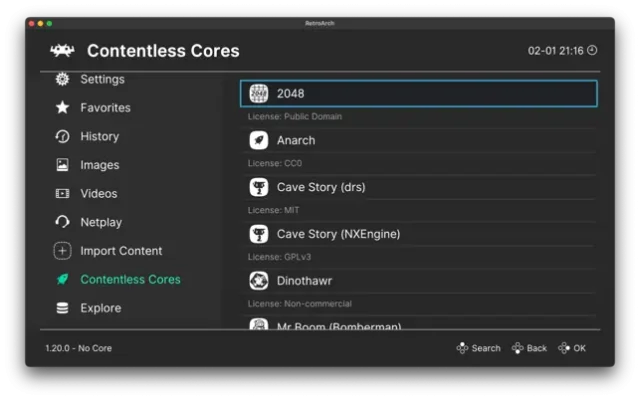
Task: Click the Explore database icon
Action: 62,308
